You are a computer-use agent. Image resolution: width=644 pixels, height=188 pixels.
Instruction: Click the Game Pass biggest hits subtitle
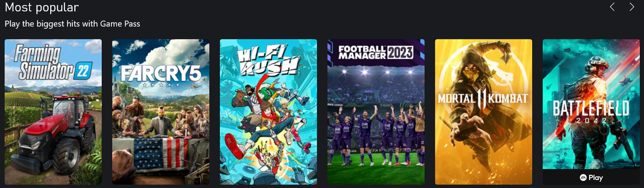72,24
